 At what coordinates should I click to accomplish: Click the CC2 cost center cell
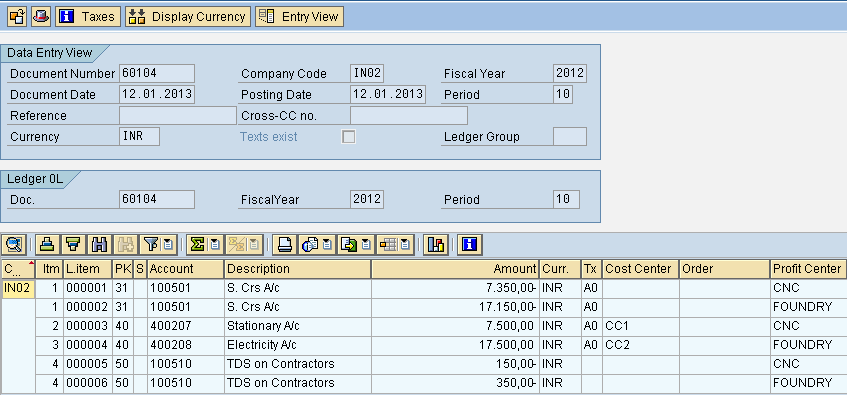[641, 345]
